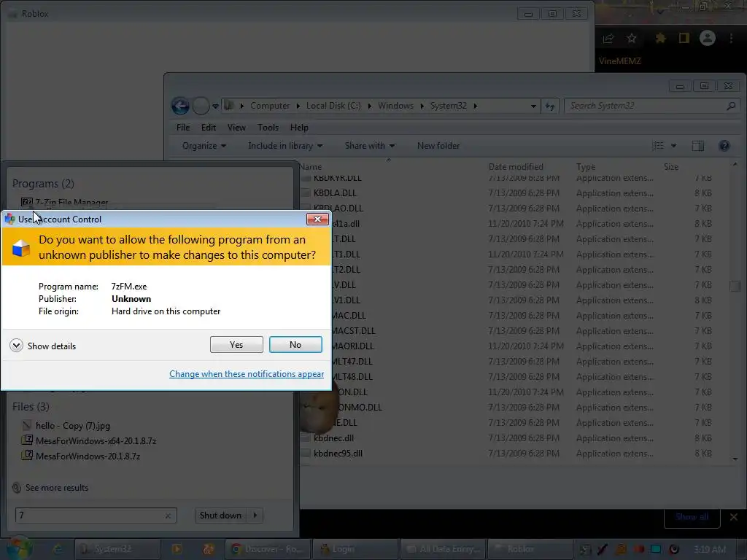Select Windows in the address breadcrumb
The width and height of the screenshot is (747, 560).
pos(395,106)
